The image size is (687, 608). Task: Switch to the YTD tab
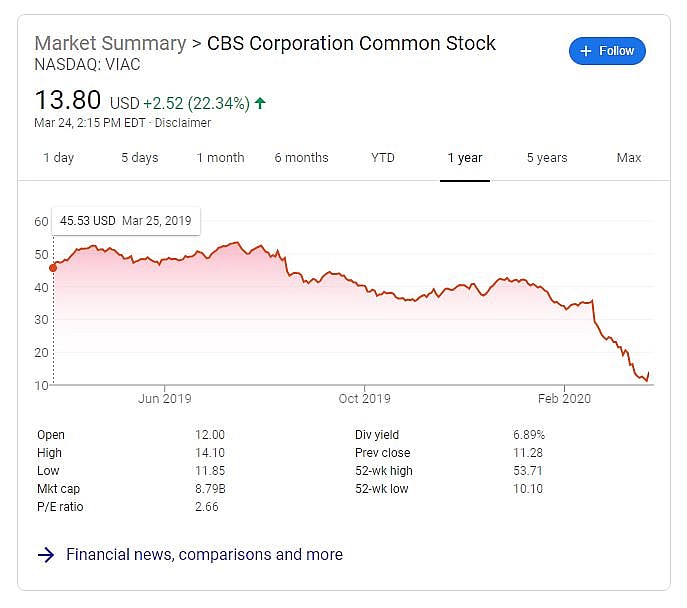pyautogui.click(x=382, y=158)
